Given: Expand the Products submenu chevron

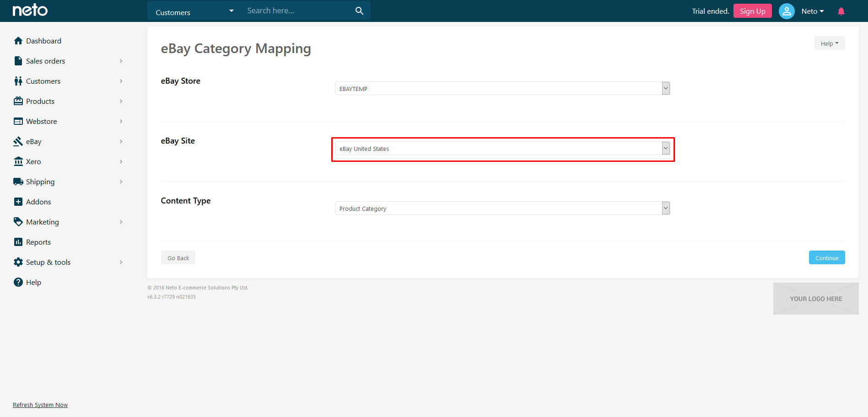Looking at the screenshot, I should click(121, 101).
